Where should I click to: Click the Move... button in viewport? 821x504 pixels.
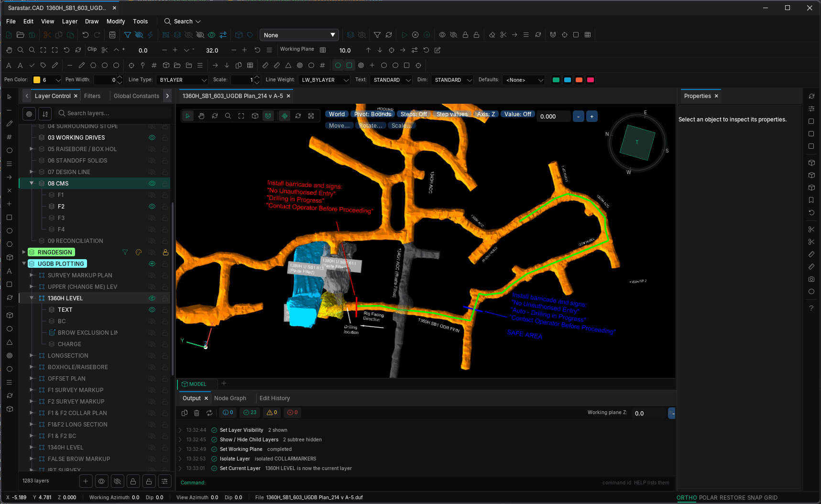pyautogui.click(x=339, y=126)
